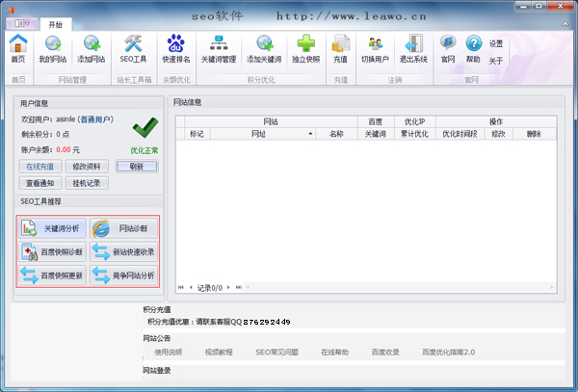Click the 累计优化 column header
This screenshot has width=578, height=392.
click(x=414, y=134)
